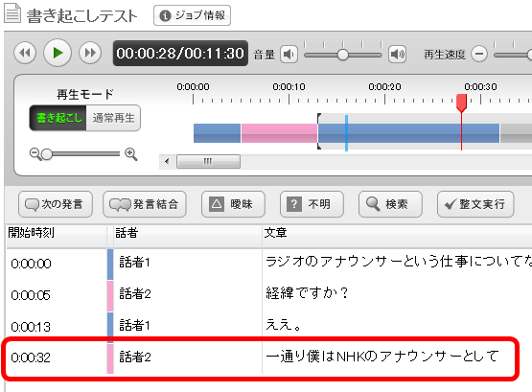Mark text as 不明 with question button

(312, 204)
